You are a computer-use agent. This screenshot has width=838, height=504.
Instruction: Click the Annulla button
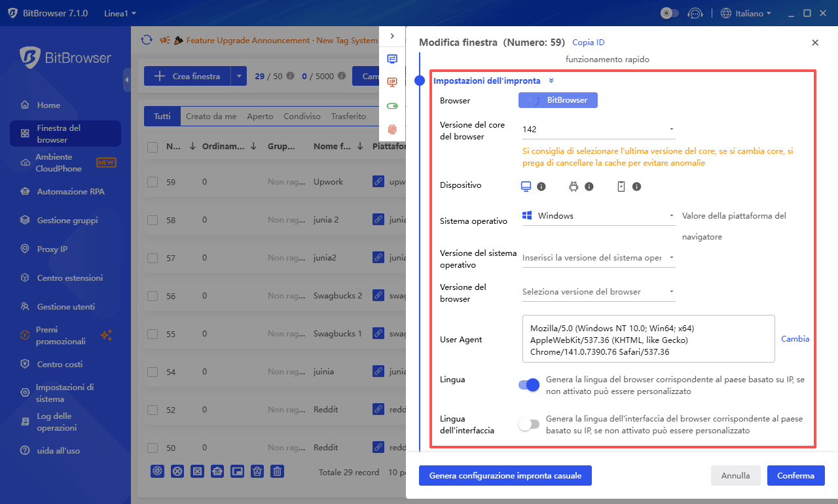coord(735,476)
